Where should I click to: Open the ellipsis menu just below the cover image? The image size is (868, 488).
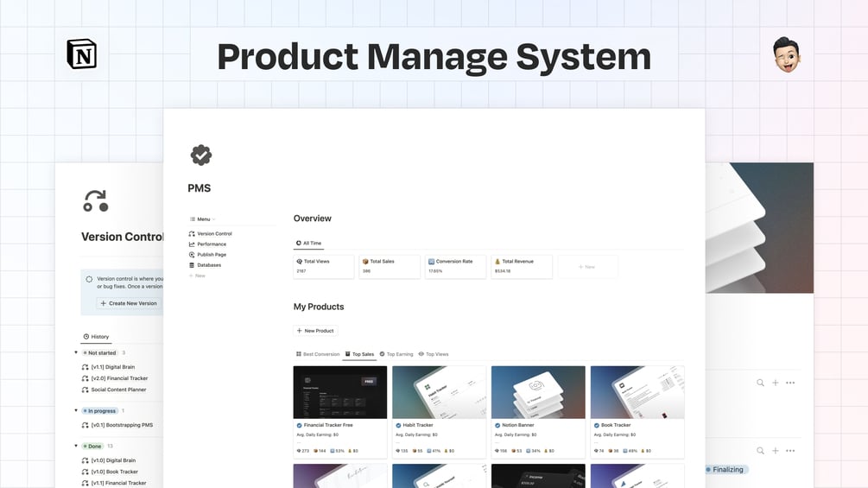(790, 383)
